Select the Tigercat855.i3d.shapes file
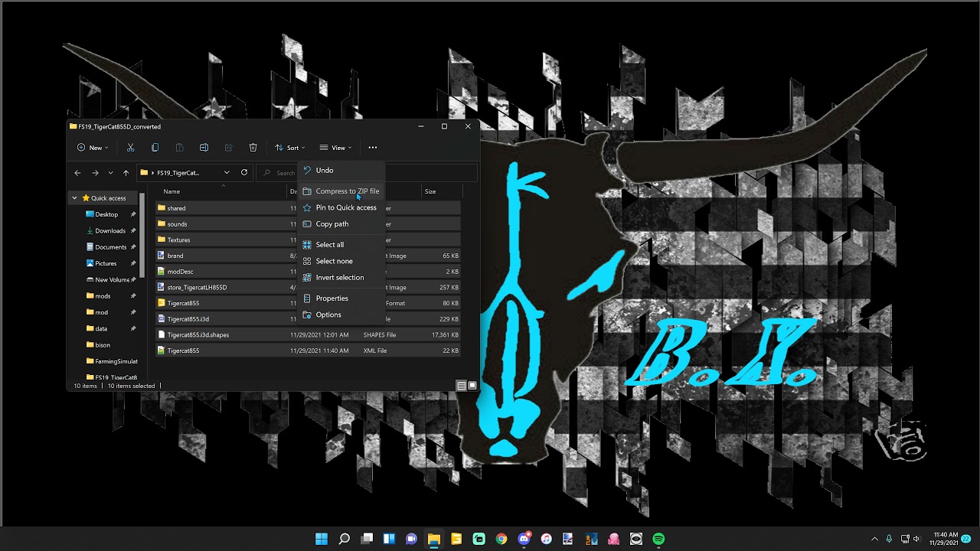980x551 pixels. [x=308, y=335]
